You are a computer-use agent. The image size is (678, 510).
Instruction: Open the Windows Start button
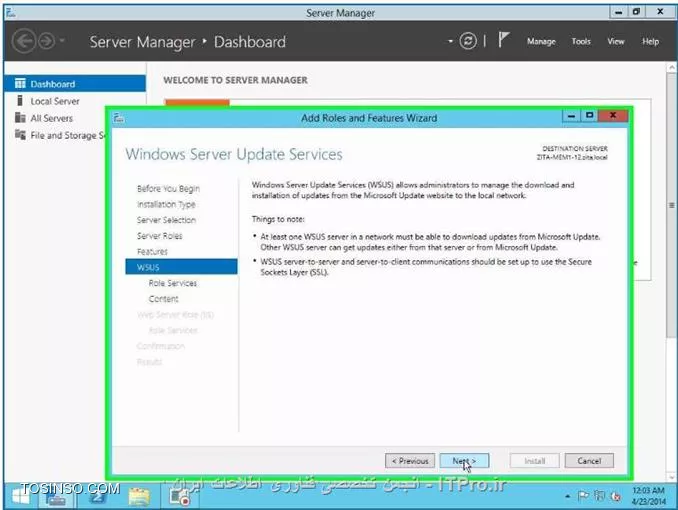coord(20,496)
